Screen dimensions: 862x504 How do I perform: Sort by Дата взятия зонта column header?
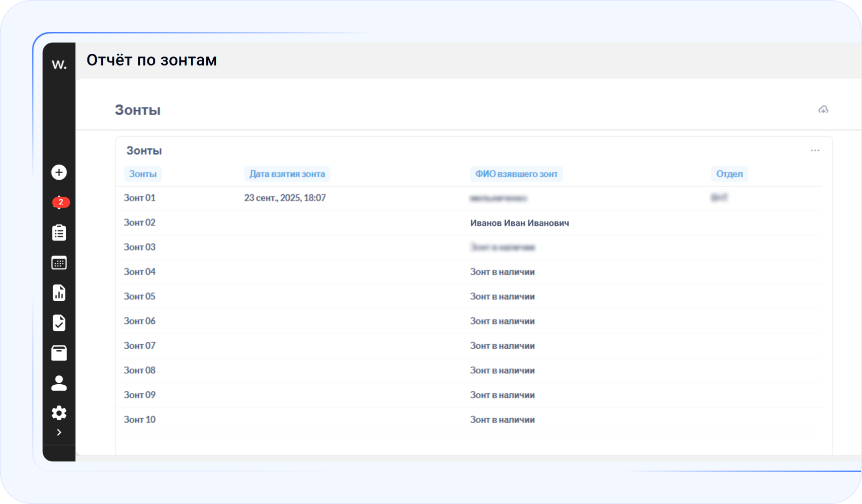(x=287, y=174)
